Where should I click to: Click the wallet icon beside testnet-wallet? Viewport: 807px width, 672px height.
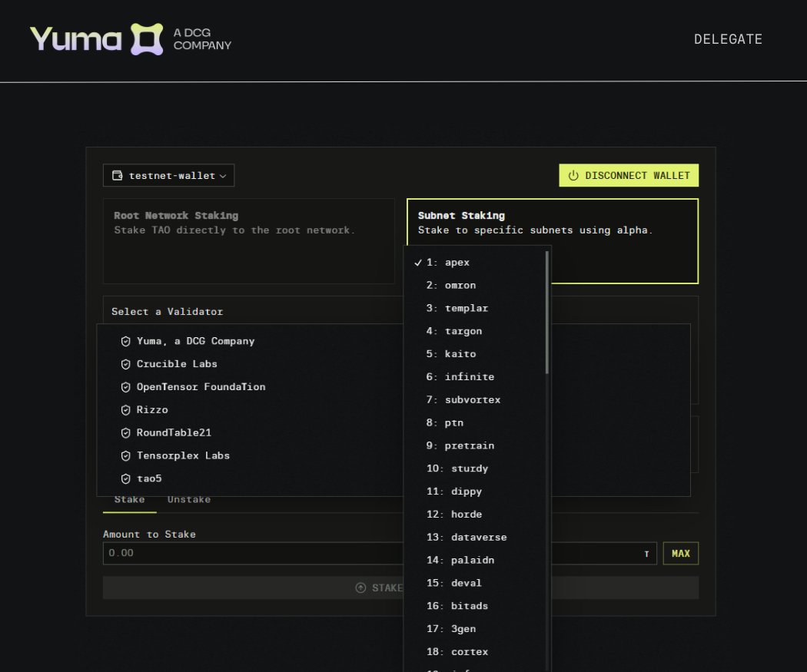[x=118, y=175]
